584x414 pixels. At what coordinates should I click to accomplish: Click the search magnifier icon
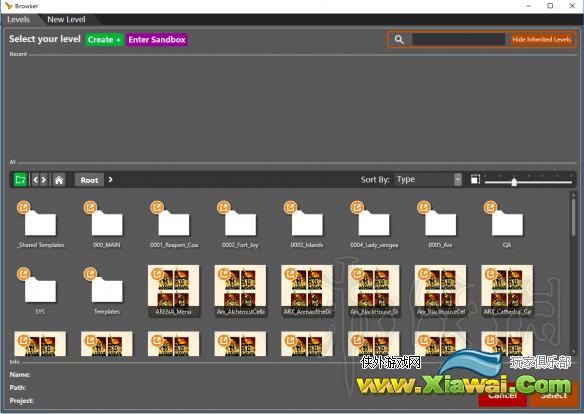coord(399,39)
